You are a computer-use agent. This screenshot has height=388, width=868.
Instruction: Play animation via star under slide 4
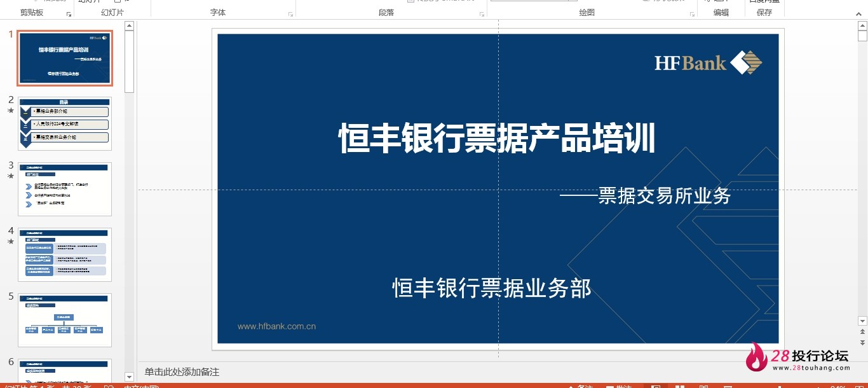(10, 242)
